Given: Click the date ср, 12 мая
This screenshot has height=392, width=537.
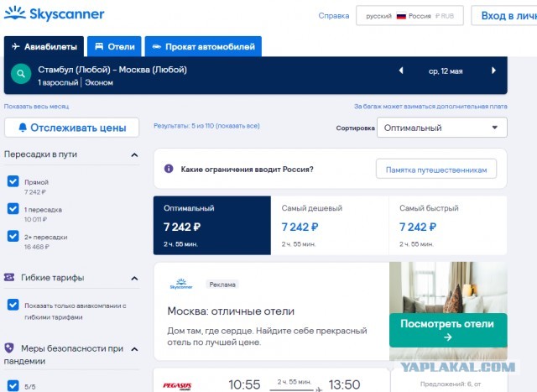Looking at the screenshot, I should point(446,71).
